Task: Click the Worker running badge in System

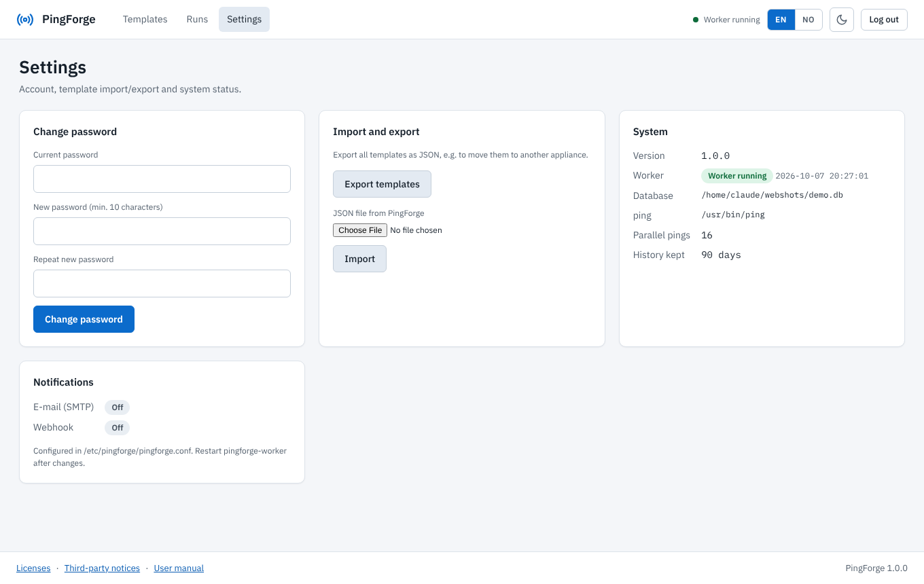Action: tap(737, 176)
